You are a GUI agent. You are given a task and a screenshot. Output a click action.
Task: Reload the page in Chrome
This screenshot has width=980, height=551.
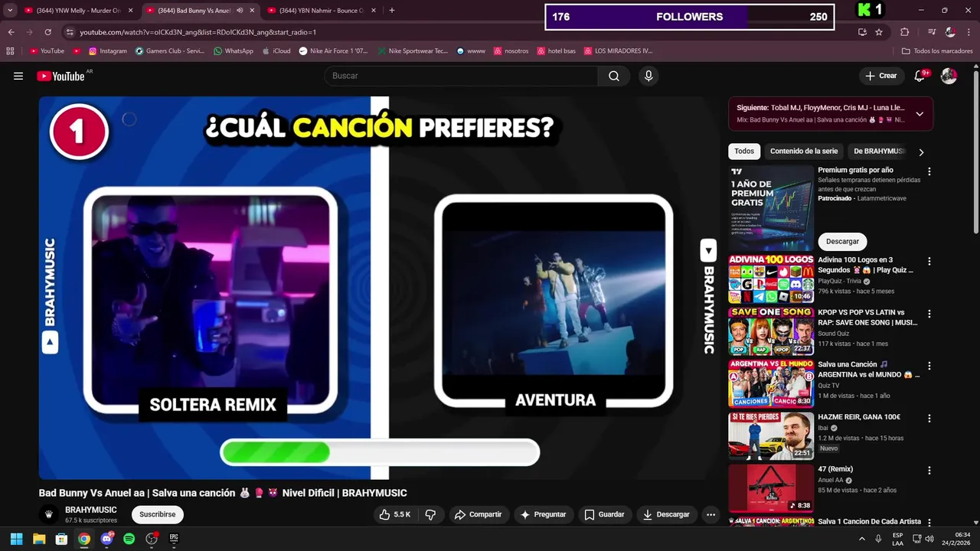coord(47,32)
